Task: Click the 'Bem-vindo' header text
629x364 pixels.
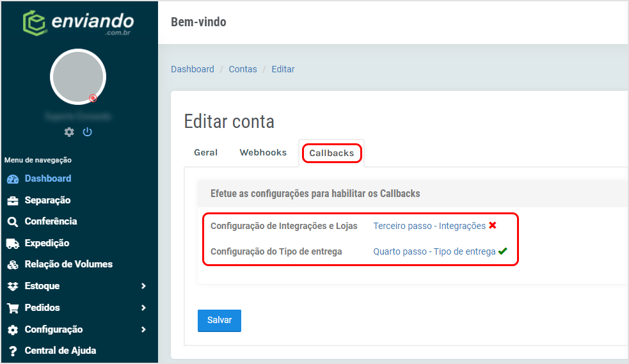Action: [198, 22]
